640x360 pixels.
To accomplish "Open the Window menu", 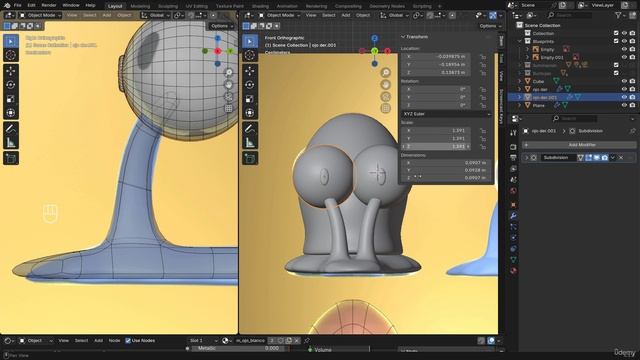I will 71,6.
